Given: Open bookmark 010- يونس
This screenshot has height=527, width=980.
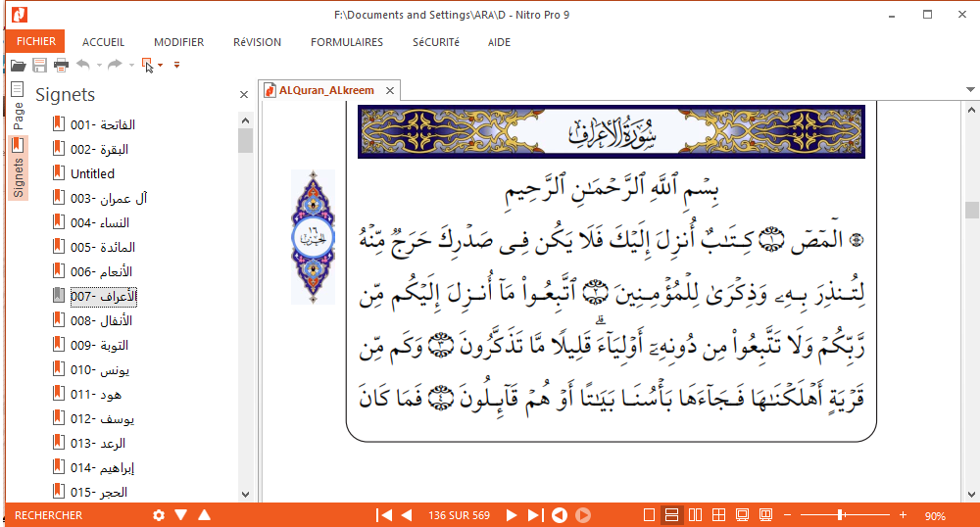Looking at the screenshot, I should (x=100, y=369).
